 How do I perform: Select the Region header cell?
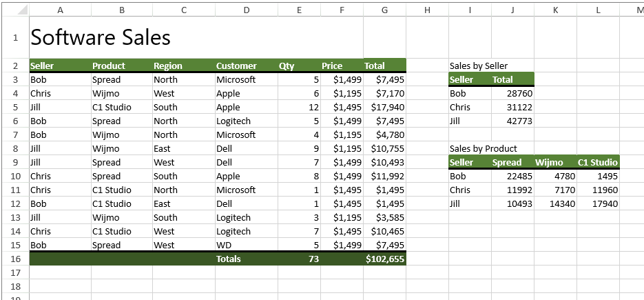(168, 66)
